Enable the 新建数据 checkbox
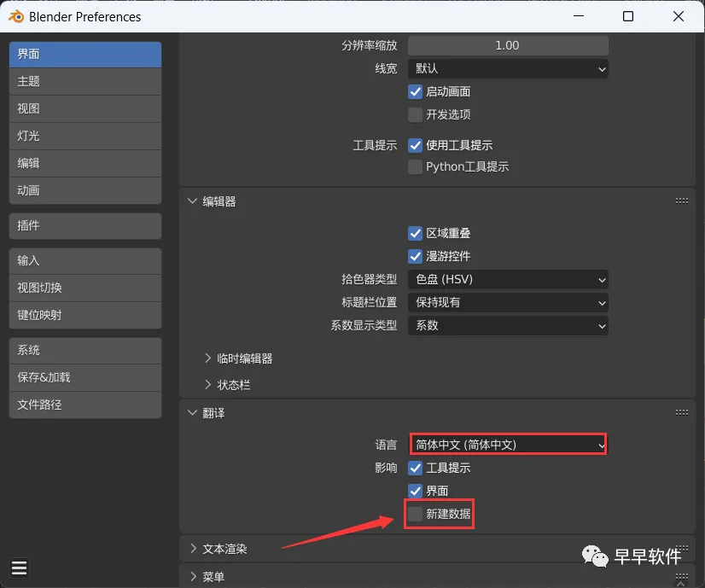705x588 pixels. pos(415,514)
